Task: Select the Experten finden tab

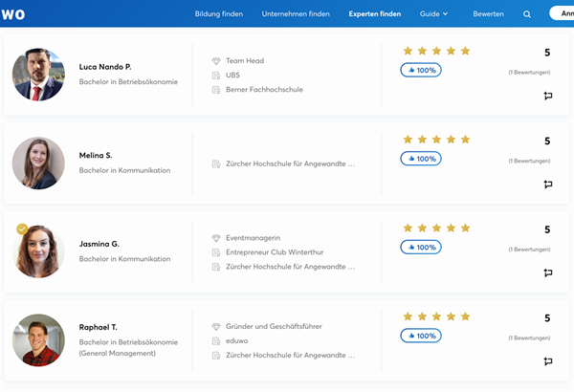Action: click(375, 14)
